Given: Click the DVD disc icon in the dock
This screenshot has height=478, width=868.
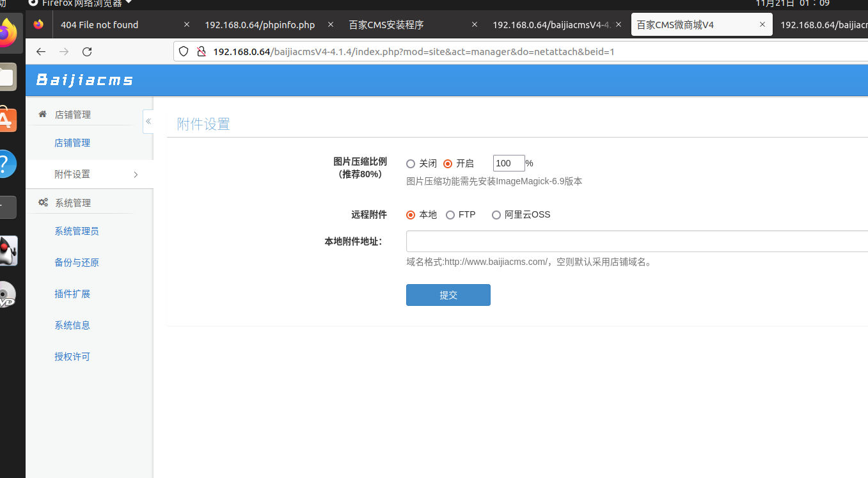Looking at the screenshot, I should pyautogui.click(x=7, y=294).
